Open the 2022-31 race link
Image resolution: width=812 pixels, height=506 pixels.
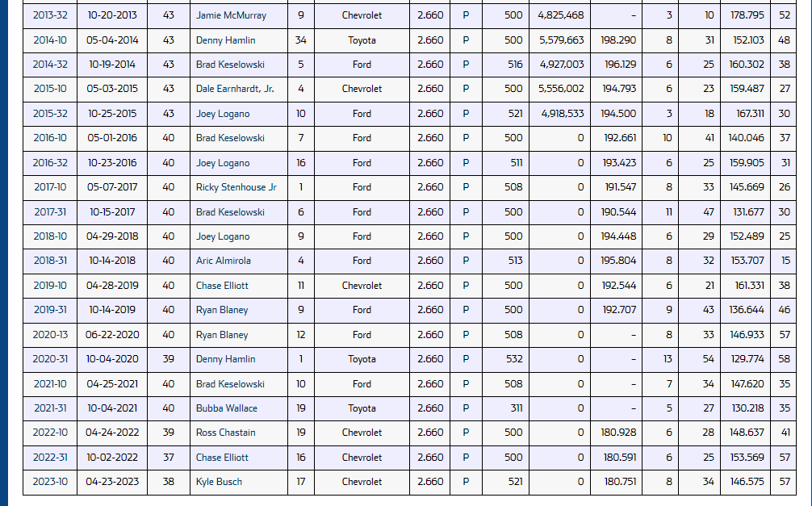(50, 458)
